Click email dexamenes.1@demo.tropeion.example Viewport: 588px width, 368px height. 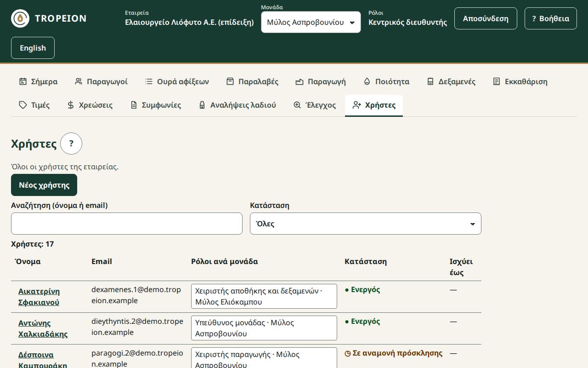click(136, 295)
